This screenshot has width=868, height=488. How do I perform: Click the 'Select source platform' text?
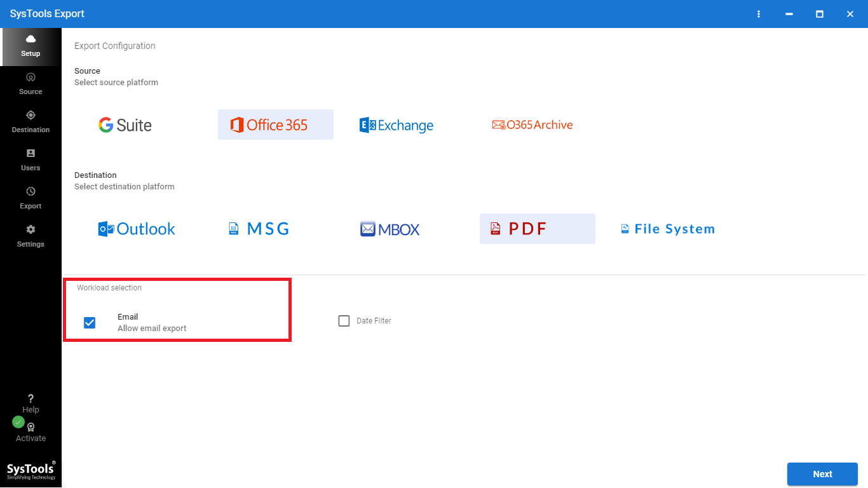116,83
